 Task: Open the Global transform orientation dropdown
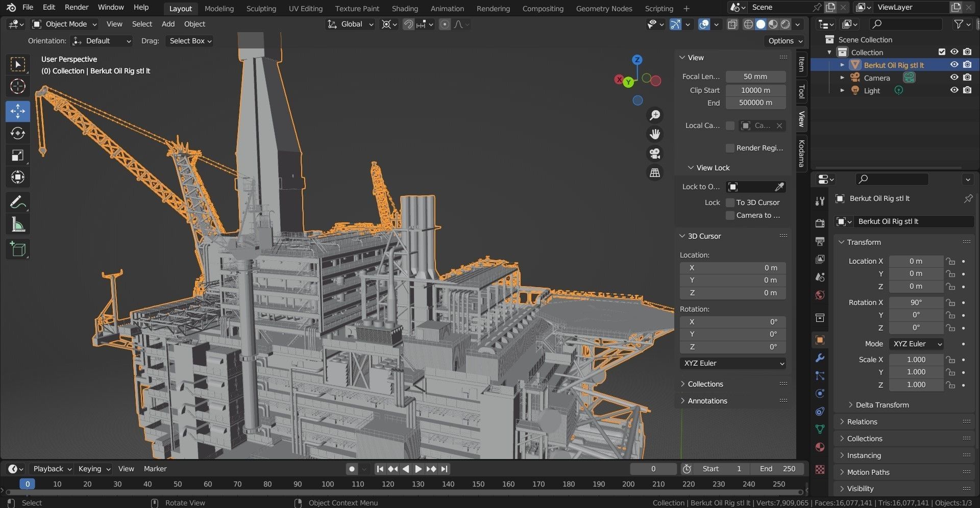click(x=350, y=24)
